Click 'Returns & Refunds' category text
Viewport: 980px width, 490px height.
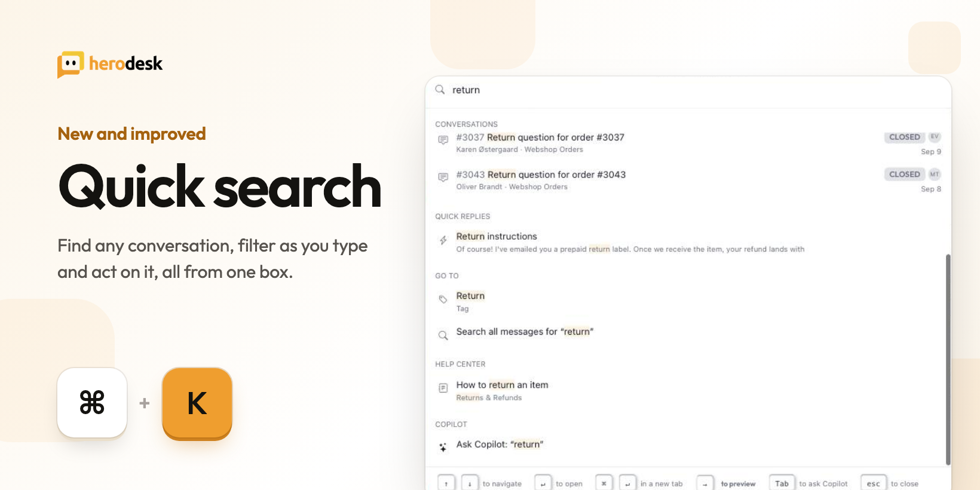click(x=489, y=398)
